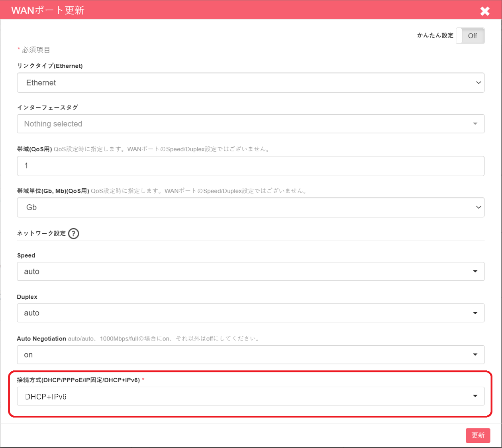Toggle the かんたん設定 Off switch
Image resolution: width=502 pixels, height=448 pixels.
pos(470,36)
